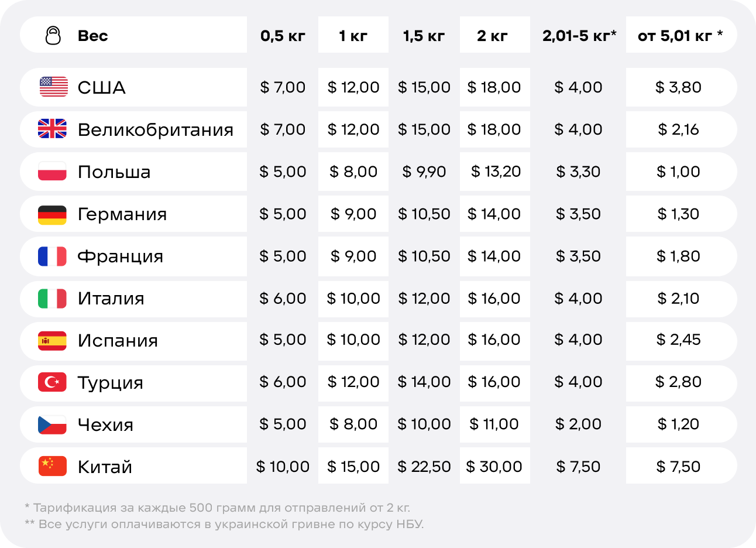
Task: Click the Italy flag icon
Action: click(53, 298)
